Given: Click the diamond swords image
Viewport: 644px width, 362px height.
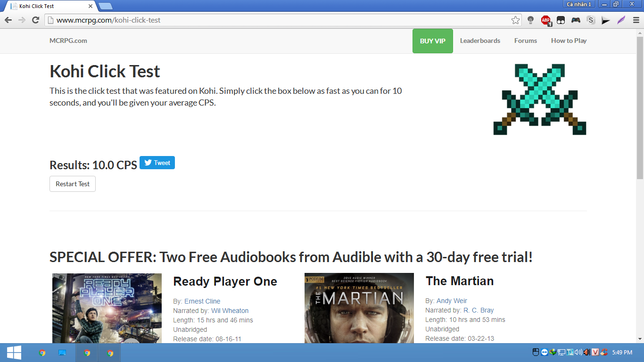Looking at the screenshot, I should click(540, 99).
